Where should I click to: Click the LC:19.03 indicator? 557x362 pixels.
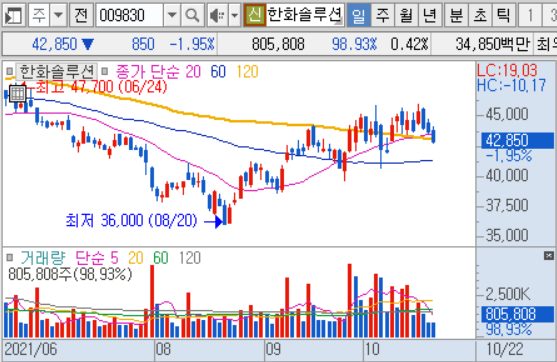(507, 70)
